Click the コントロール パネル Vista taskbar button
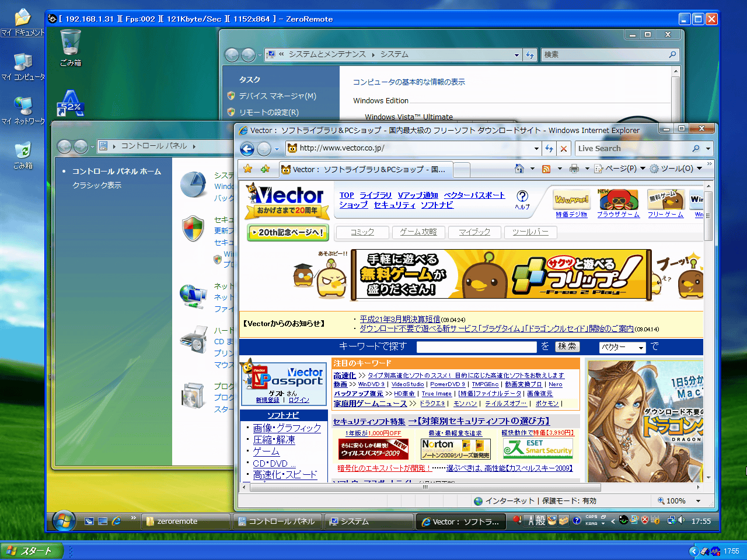Image resolution: width=747 pixels, height=560 pixels. [x=278, y=521]
